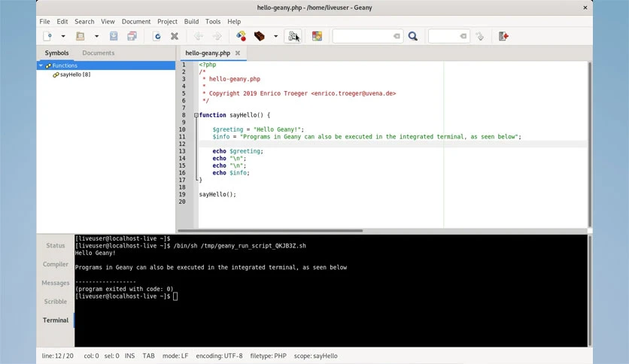Jump to entered line number icon
Screen dimensions: 629x364
click(x=480, y=37)
